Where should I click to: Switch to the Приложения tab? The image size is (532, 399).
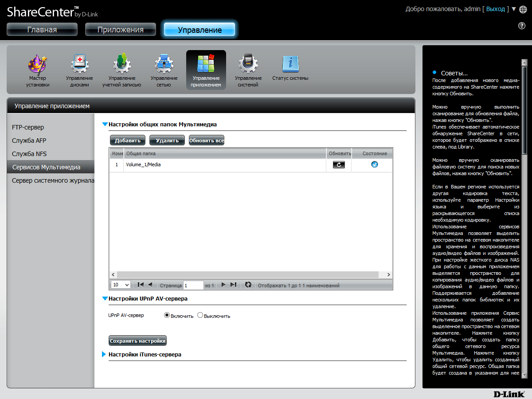[x=121, y=30]
